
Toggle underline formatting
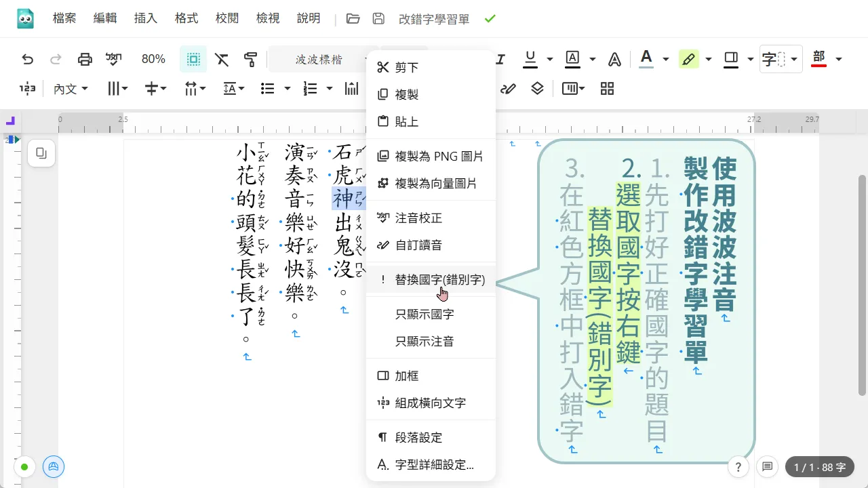coord(530,59)
